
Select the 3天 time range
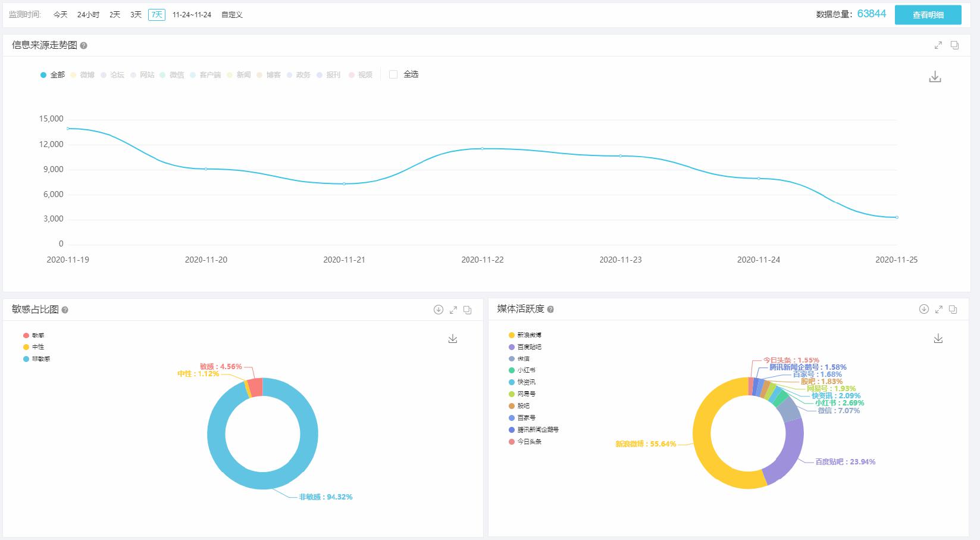coord(136,15)
